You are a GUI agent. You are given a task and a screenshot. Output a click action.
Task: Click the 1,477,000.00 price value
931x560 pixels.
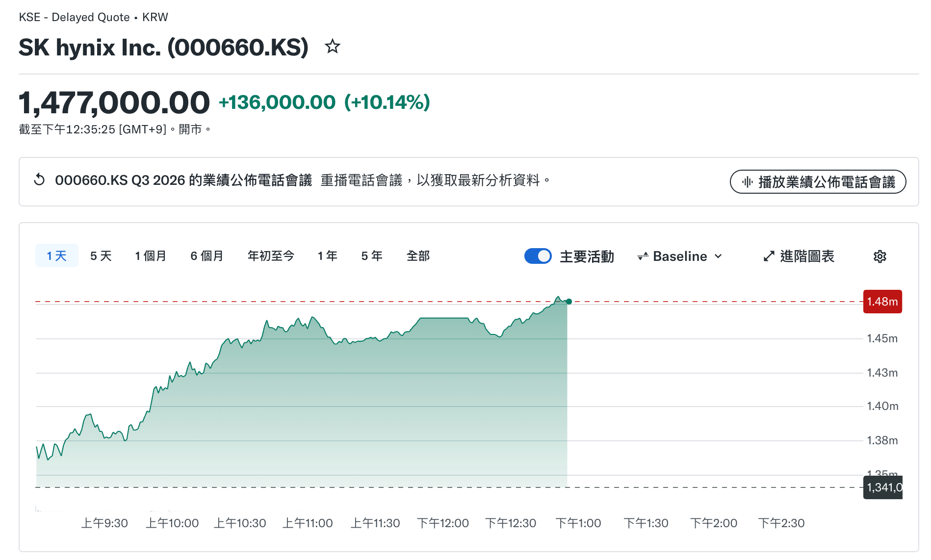[x=114, y=102]
